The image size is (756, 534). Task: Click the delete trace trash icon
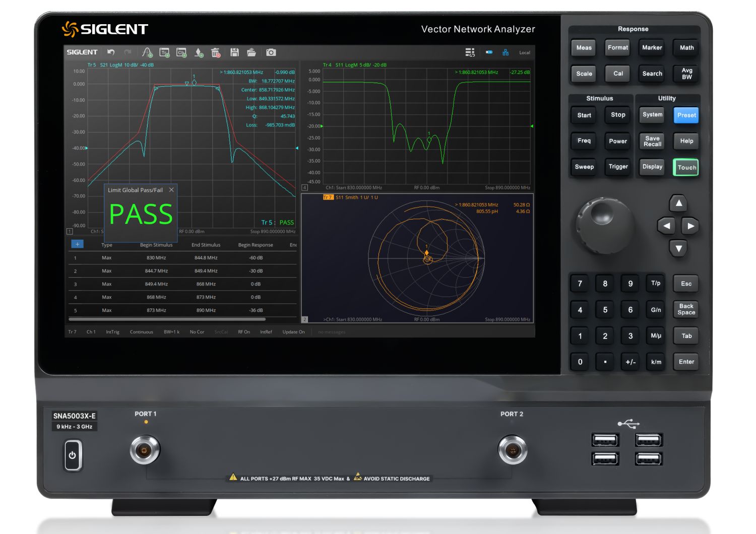[215, 52]
